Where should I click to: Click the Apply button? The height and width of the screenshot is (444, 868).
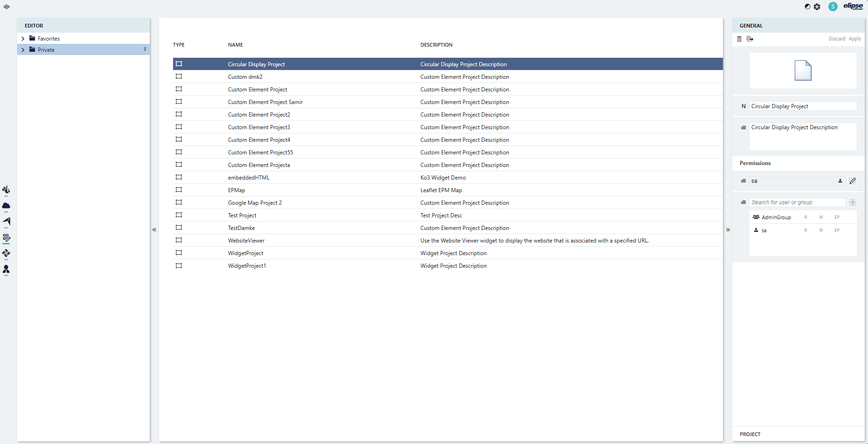pyautogui.click(x=855, y=39)
